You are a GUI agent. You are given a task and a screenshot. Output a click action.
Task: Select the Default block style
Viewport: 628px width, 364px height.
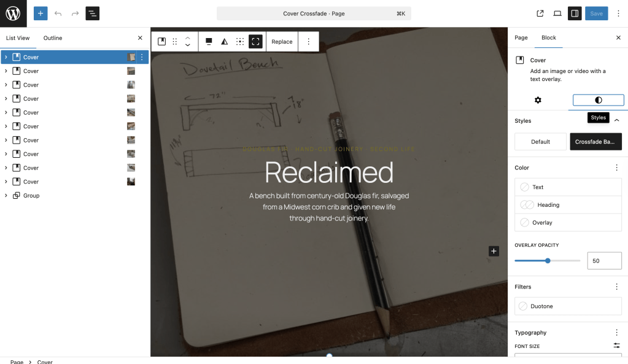pyautogui.click(x=540, y=142)
